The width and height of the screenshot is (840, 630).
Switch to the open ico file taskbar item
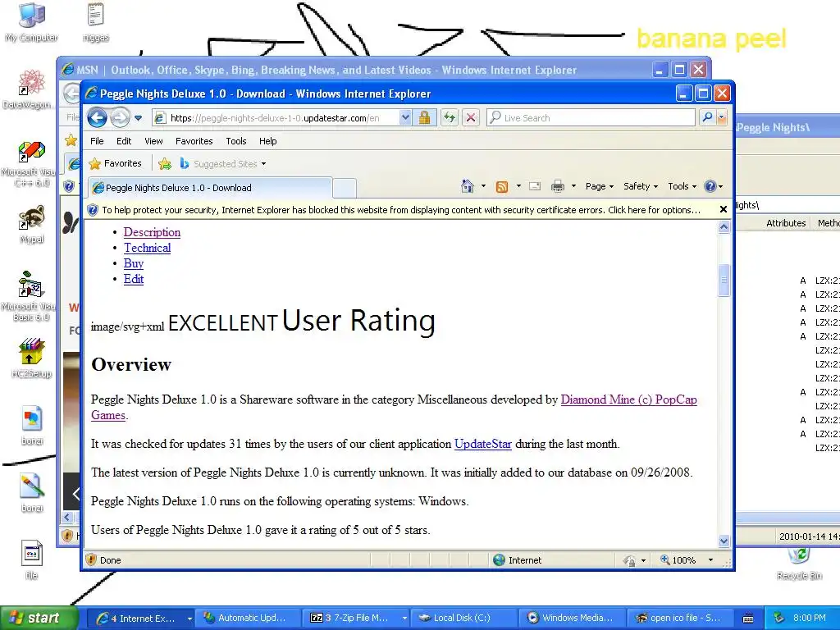point(678,619)
